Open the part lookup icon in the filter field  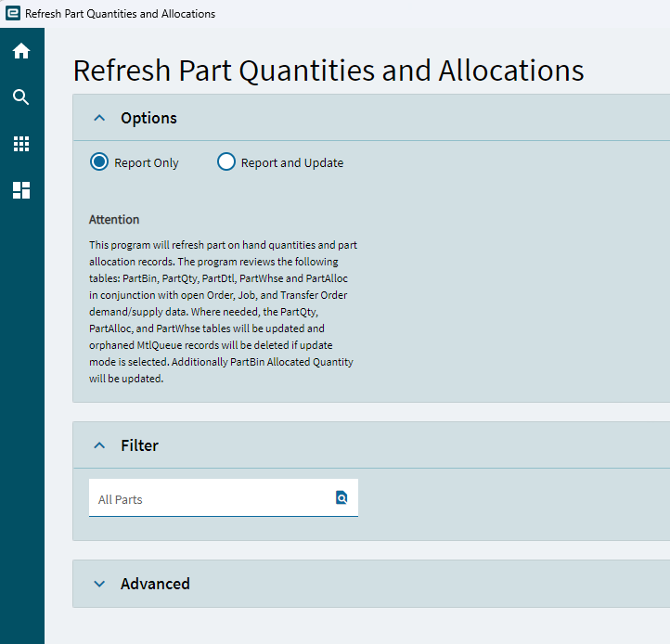pos(341,498)
